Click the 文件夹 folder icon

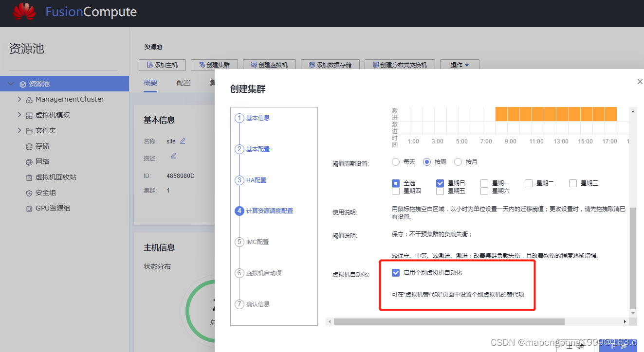[29, 131]
